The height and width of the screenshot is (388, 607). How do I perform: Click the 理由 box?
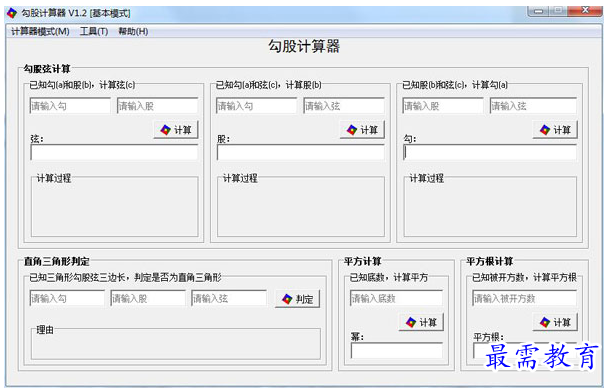coord(176,344)
